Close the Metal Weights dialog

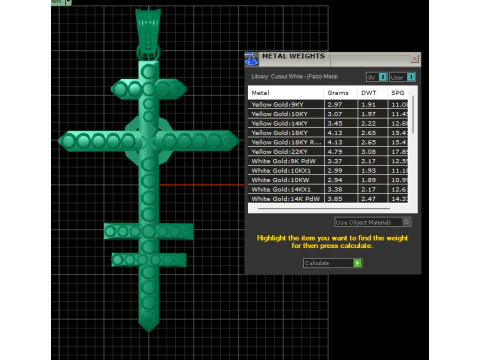(x=414, y=59)
